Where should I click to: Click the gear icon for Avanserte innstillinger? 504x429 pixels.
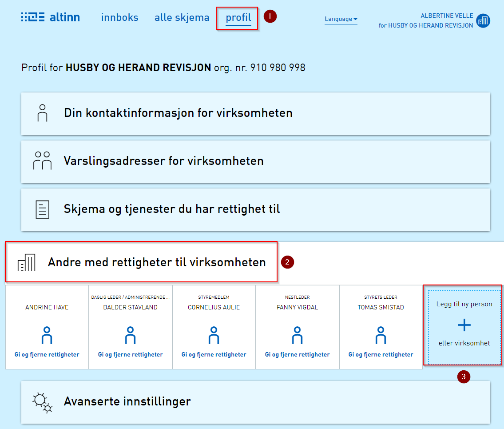[43, 402]
